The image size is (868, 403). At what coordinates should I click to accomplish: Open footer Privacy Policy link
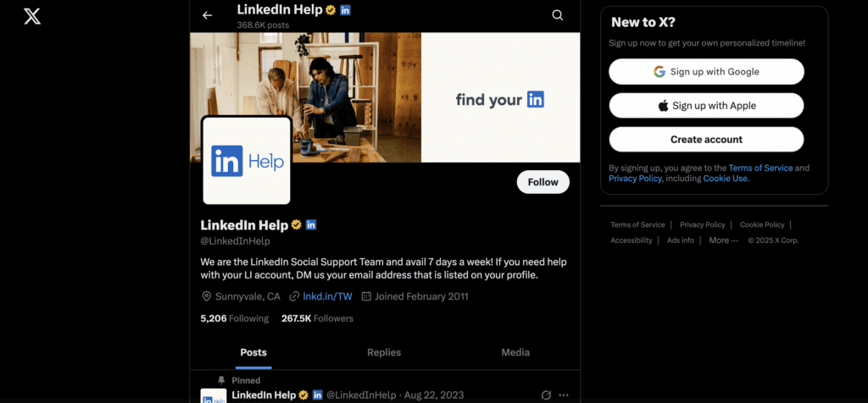click(703, 225)
